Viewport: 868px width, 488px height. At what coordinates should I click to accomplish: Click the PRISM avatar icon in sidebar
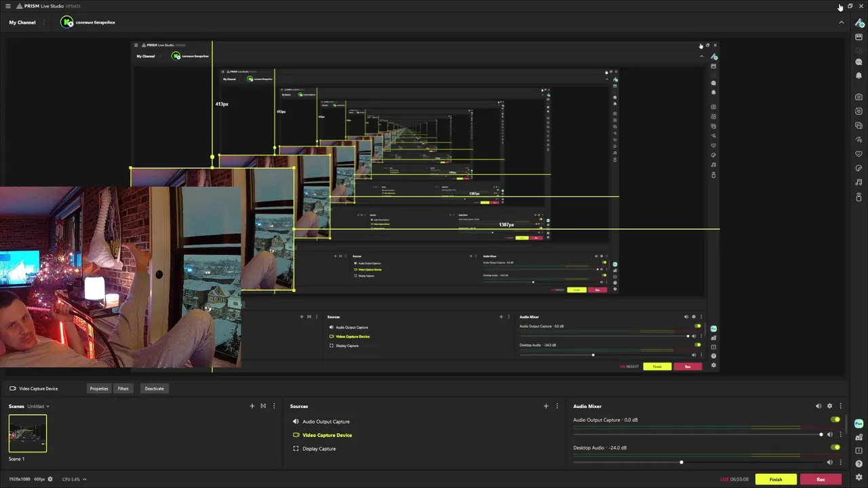coord(859,22)
